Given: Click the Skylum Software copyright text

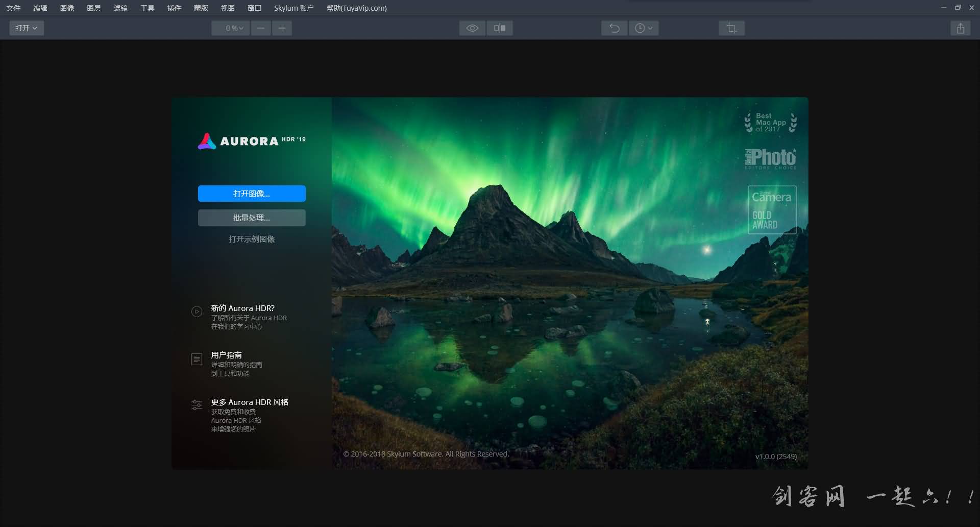Looking at the screenshot, I should (x=426, y=454).
